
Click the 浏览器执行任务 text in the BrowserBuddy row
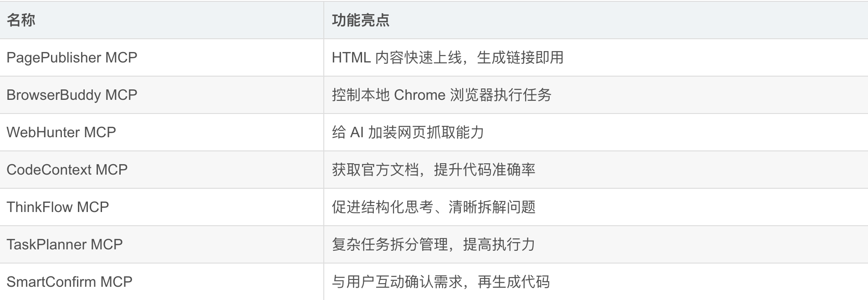[500, 95]
